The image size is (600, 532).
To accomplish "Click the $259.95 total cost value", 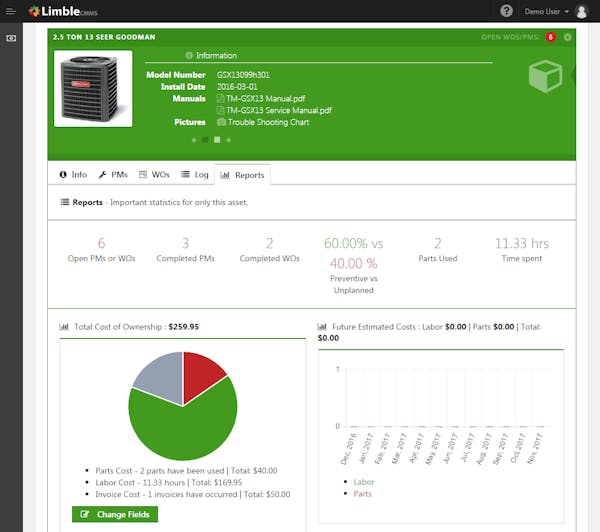I will pos(184,326).
